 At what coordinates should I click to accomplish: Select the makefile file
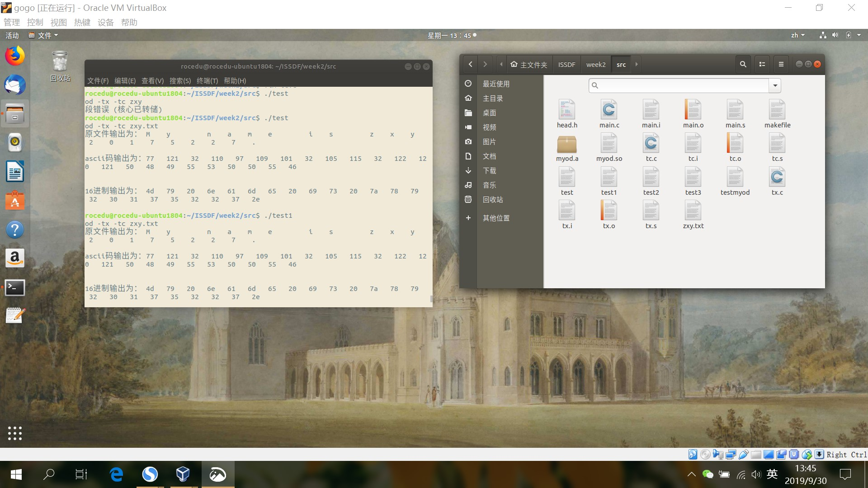[777, 114]
